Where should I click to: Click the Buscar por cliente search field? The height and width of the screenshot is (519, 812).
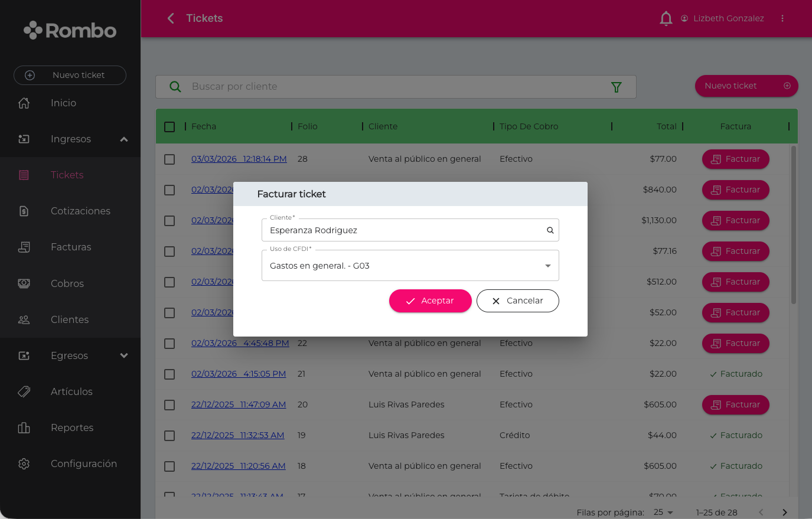(396, 87)
